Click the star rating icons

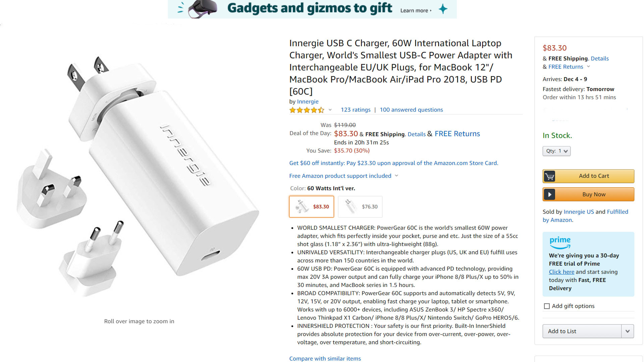[x=307, y=110]
